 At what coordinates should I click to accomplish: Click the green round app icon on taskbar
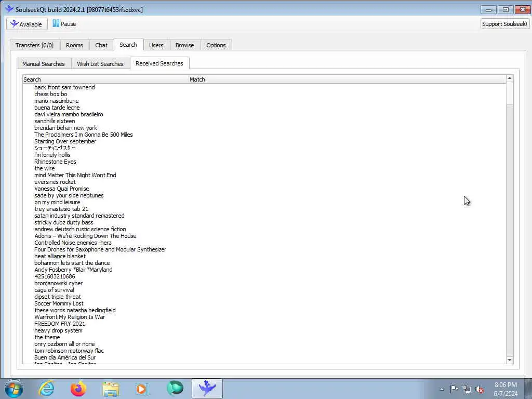point(175,389)
